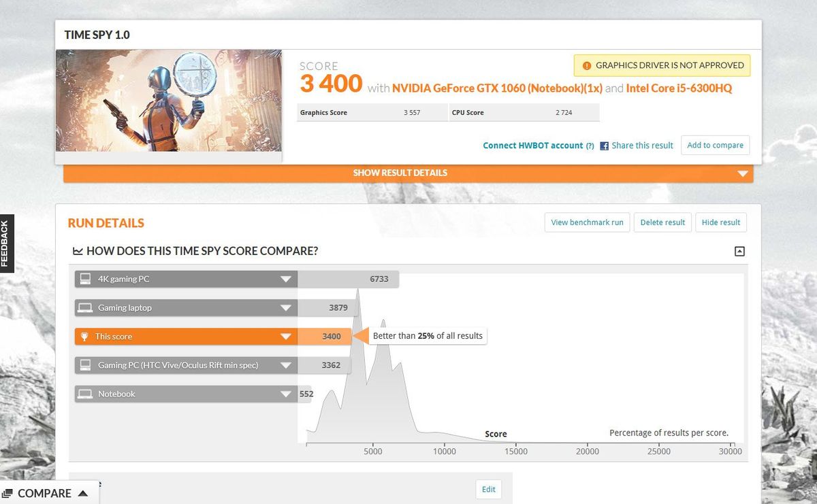Open the Feedback side tab

6,243
